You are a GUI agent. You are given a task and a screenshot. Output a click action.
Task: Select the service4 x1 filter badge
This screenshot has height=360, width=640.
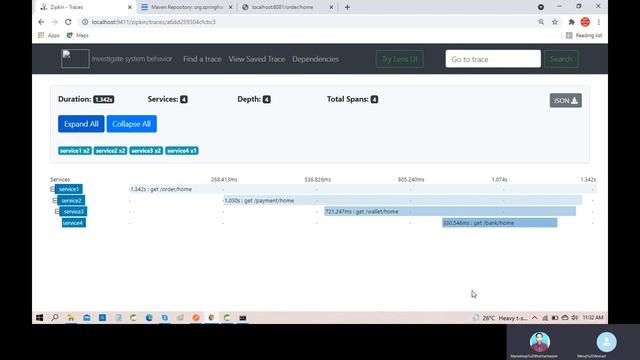[x=182, y=151]
